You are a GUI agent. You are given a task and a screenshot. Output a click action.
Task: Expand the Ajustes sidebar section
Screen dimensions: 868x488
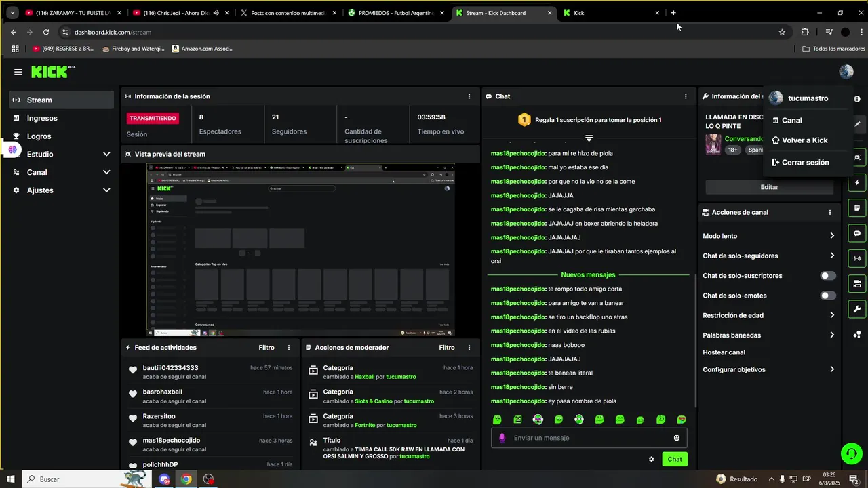tap(62, 190)
